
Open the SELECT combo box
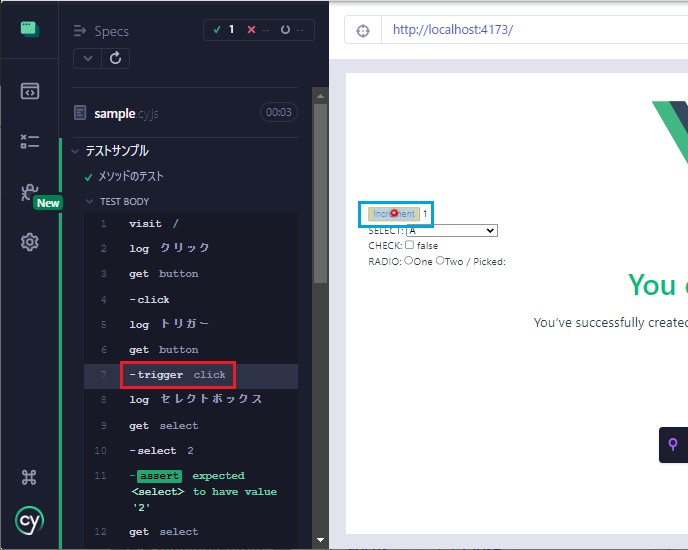click(x=452, y=230)
